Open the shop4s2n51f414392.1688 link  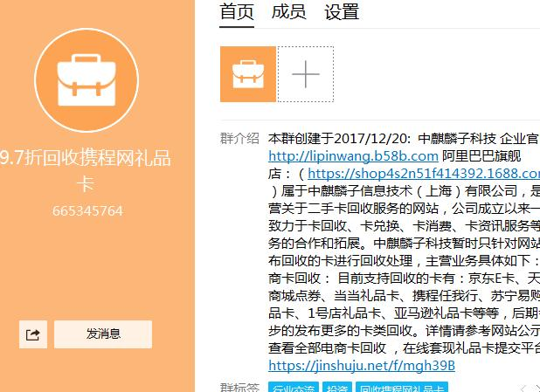[x=424, y=174]
